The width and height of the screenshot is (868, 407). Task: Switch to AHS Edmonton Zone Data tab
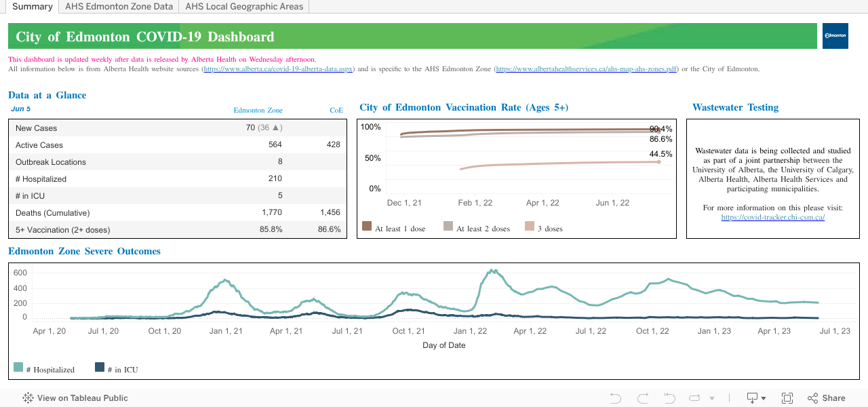119,7
